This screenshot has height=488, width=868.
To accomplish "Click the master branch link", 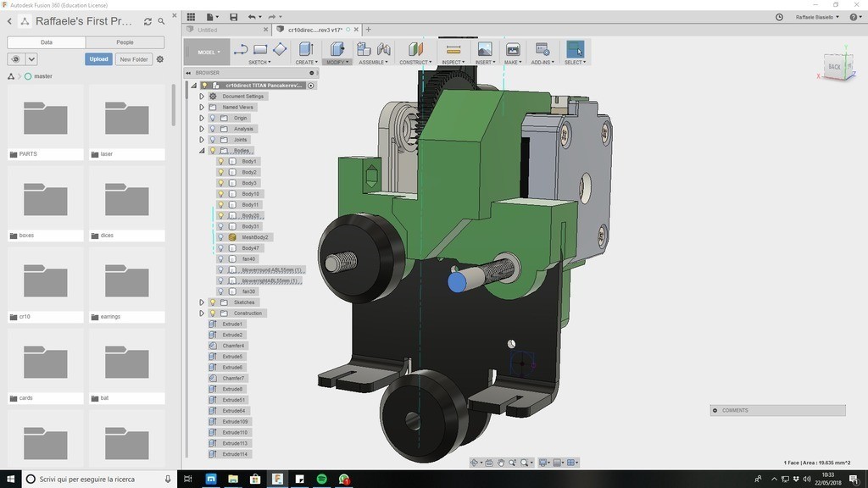I will [x=43, y=76].
